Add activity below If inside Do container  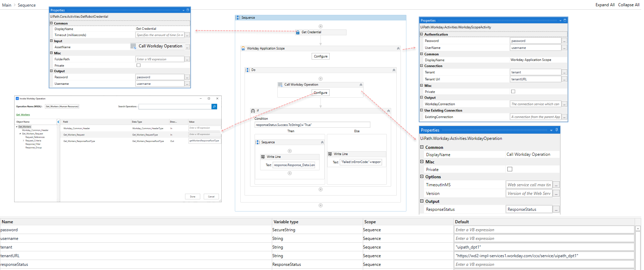click(x=321, y=189)
